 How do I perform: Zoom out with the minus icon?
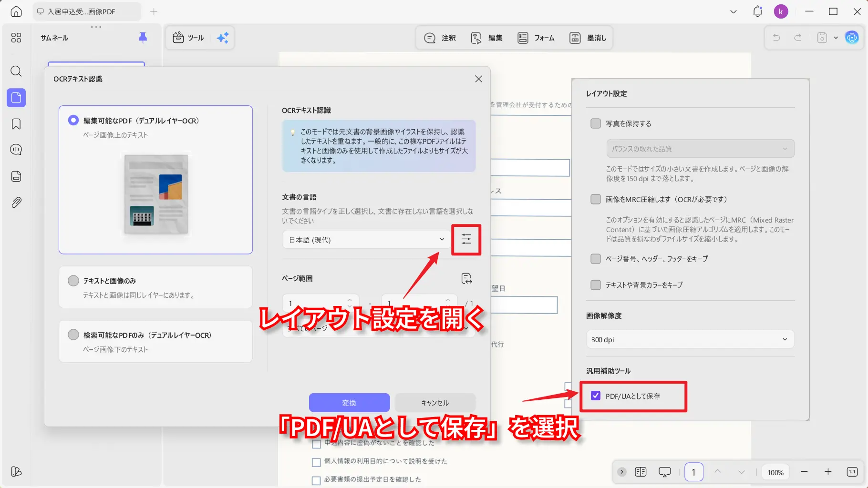coord(804,472)
